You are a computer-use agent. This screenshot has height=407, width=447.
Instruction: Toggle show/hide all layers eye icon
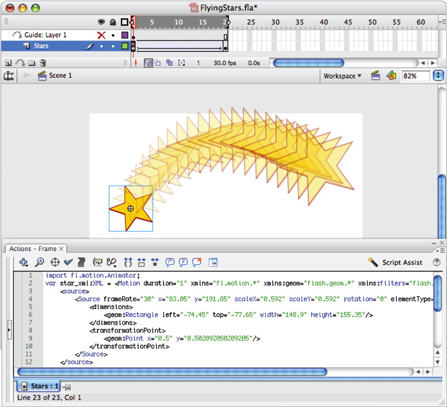(101, 22)
